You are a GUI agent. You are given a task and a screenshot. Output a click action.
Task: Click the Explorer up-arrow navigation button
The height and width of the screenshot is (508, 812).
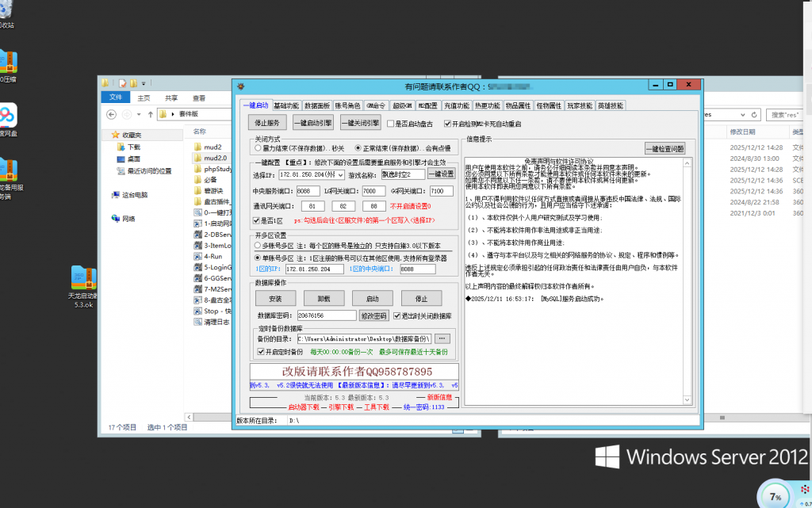[148, 114]
